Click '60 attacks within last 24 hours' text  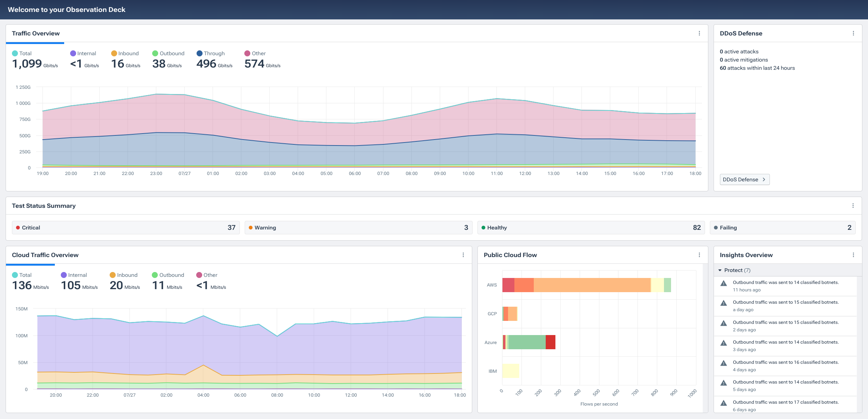click(757, 68)
